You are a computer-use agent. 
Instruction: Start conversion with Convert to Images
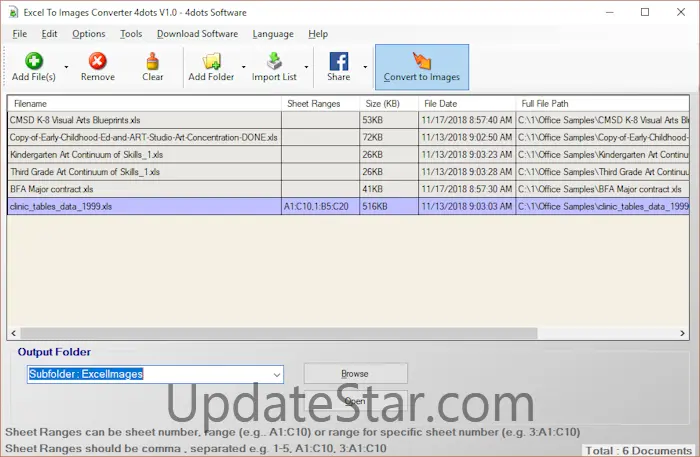(422, 67)
